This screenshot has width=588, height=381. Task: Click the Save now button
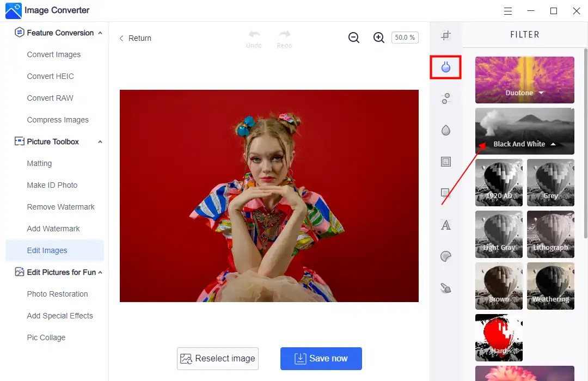pyautogui.click(x=321, y=359)
